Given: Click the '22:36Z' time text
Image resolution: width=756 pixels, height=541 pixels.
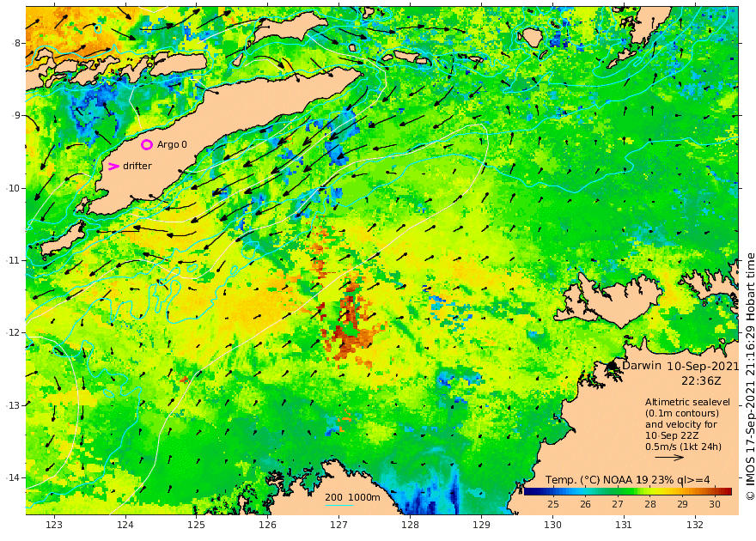Looking at the screenshot, I should (701, 380).
